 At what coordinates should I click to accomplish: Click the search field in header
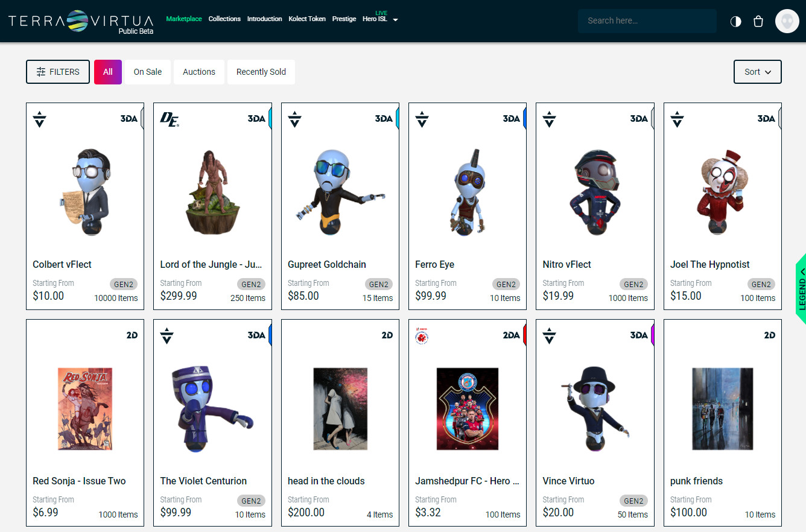tap(647, 21)
